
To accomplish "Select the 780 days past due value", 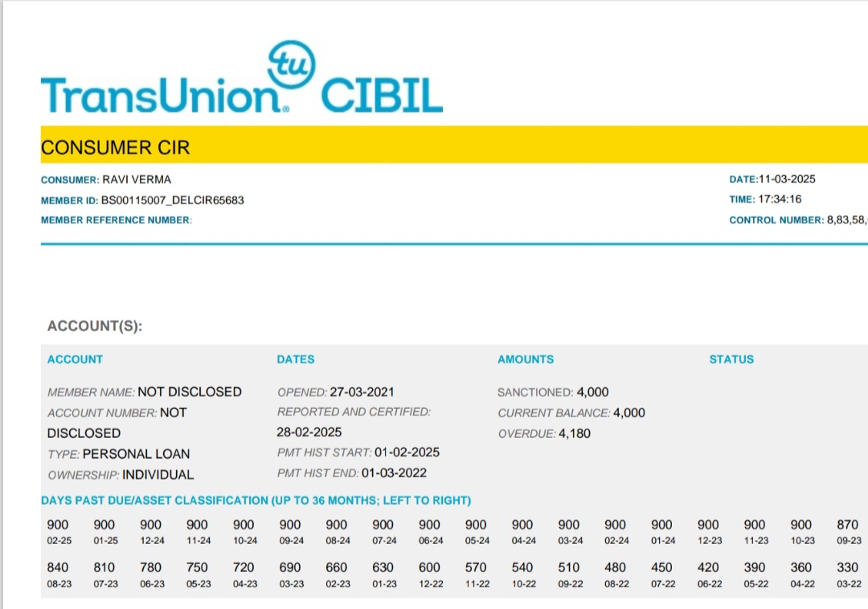I will click(x=150, y=567).
